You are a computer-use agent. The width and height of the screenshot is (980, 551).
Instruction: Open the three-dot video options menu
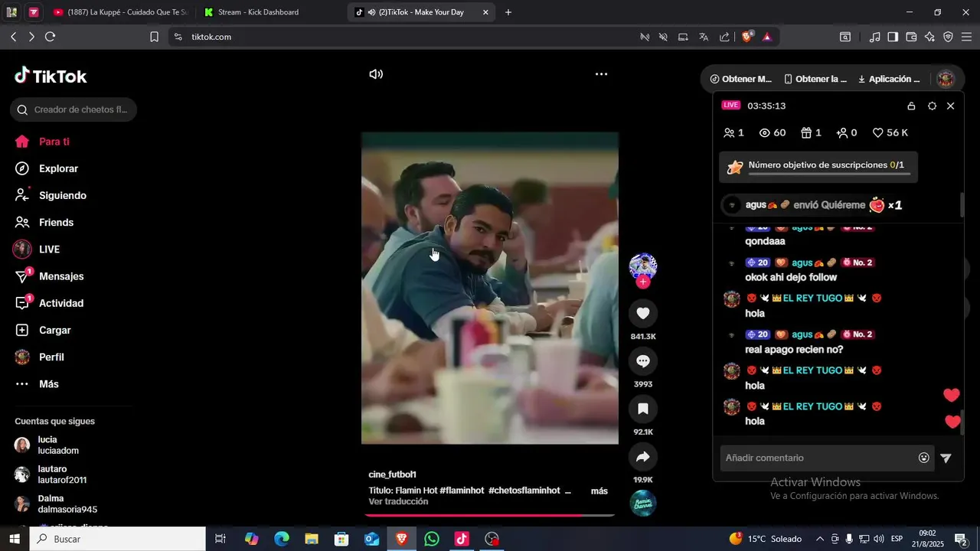601,74
